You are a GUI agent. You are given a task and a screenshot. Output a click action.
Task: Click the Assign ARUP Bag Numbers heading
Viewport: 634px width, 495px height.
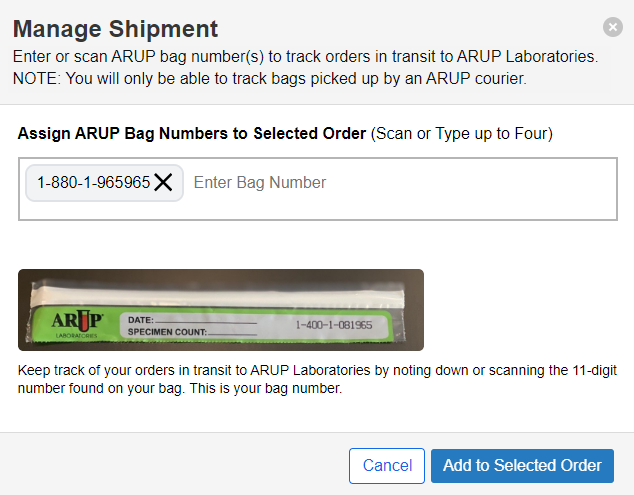pyautogui.click(x=192, y=134)
